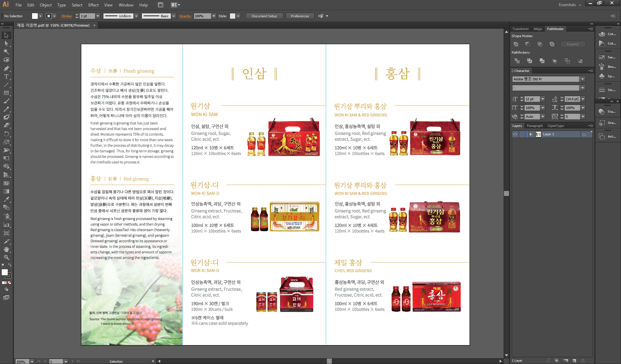The height and width of the screenshot is (364, 621).
Task: Open the font size dropdown
Action: tap(543, 99)
